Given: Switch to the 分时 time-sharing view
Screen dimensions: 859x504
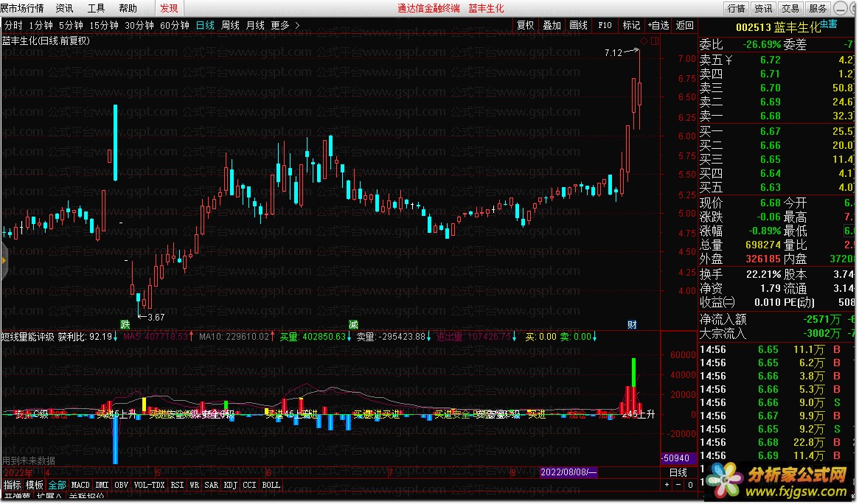Looking at the screenshot, I should (x=13, y=25).
